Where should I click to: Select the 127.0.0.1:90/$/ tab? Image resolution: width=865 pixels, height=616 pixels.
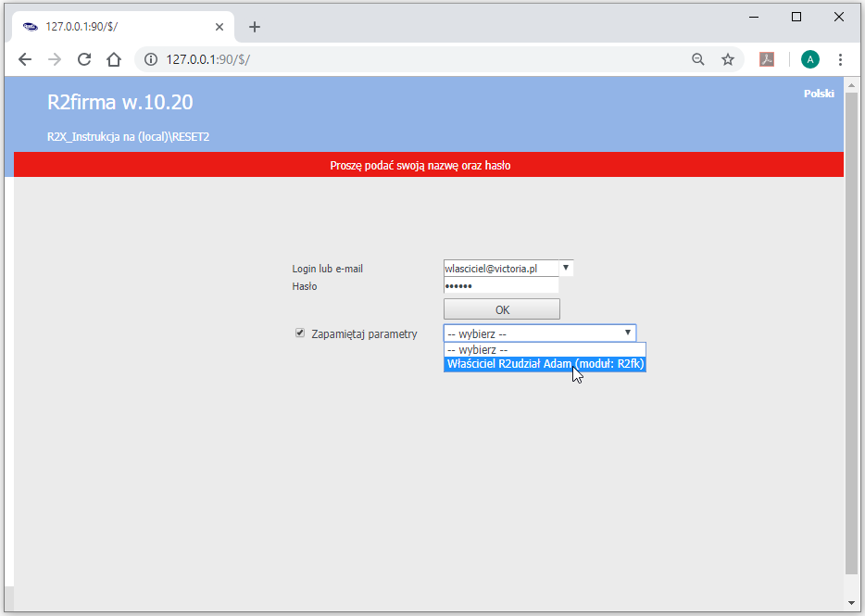(123, 27)
